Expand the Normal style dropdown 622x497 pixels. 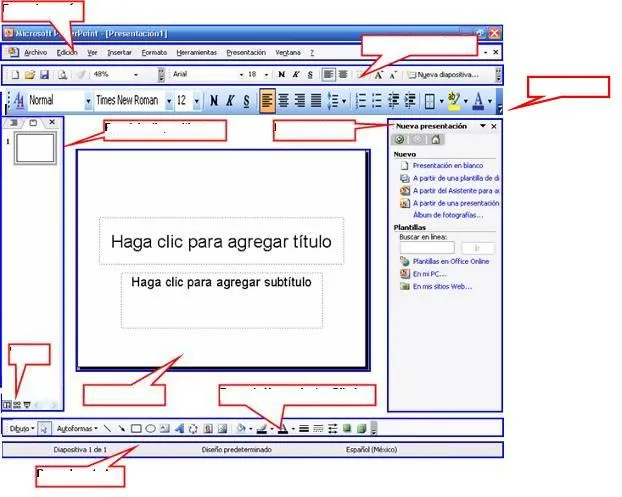88,101
